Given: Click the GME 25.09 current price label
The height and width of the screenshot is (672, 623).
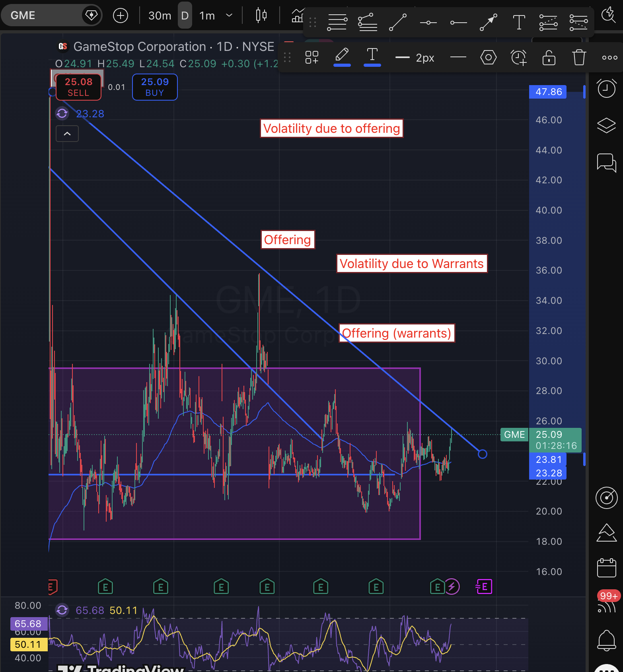Looking at the screenshot, I should [541, 440].
